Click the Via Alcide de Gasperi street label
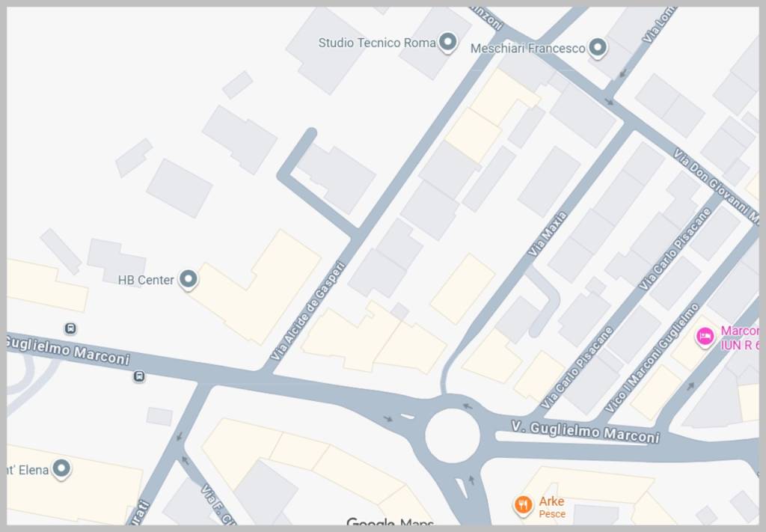Viewport: 766px width, 532px height. point(308,311)
